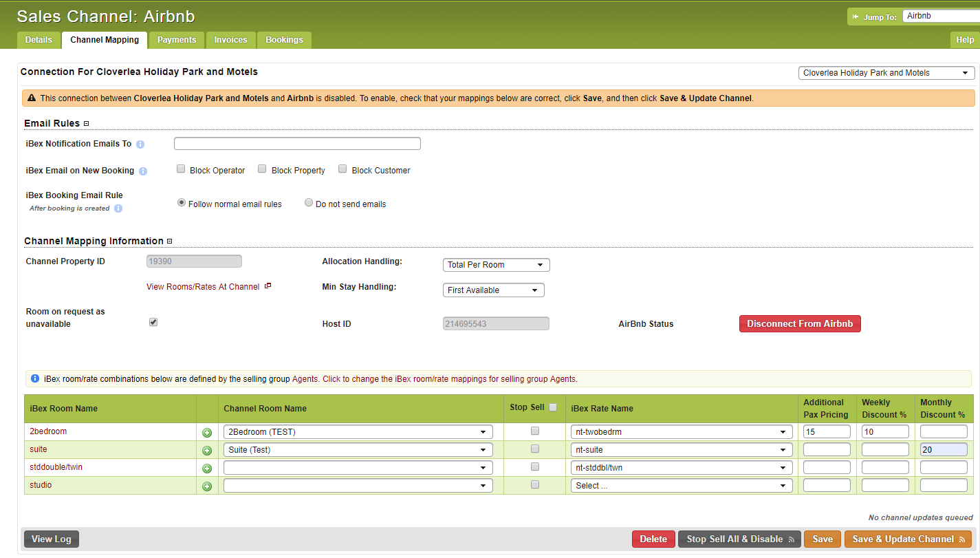
Task: Open Allocation Handling dropdown
Action: [496, 265]
